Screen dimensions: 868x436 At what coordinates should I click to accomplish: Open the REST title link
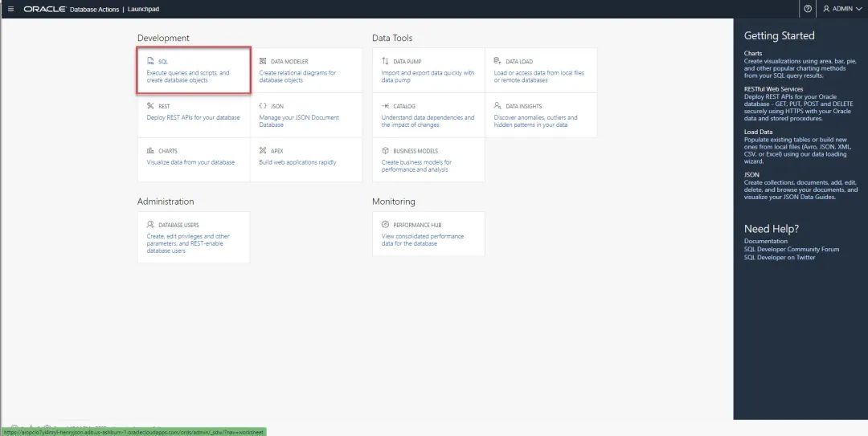pyautogui.click(x=164, y=106)
